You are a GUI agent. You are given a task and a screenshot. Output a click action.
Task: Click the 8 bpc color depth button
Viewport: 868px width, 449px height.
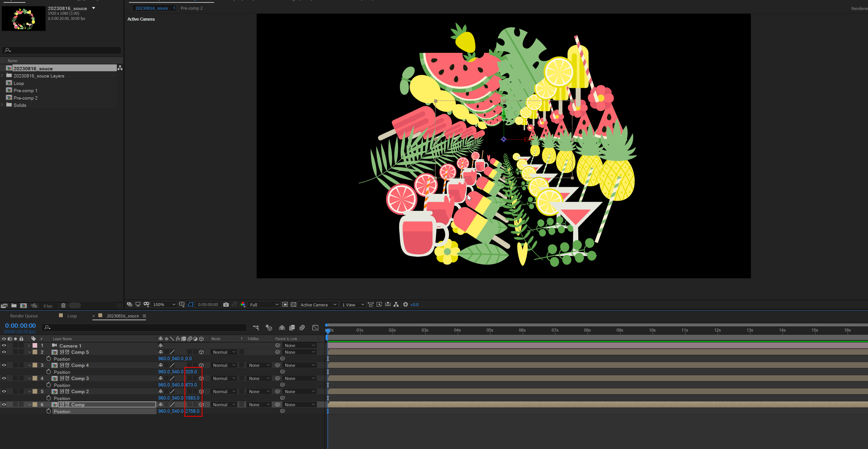pyautogui.click(x=48, y=306)
